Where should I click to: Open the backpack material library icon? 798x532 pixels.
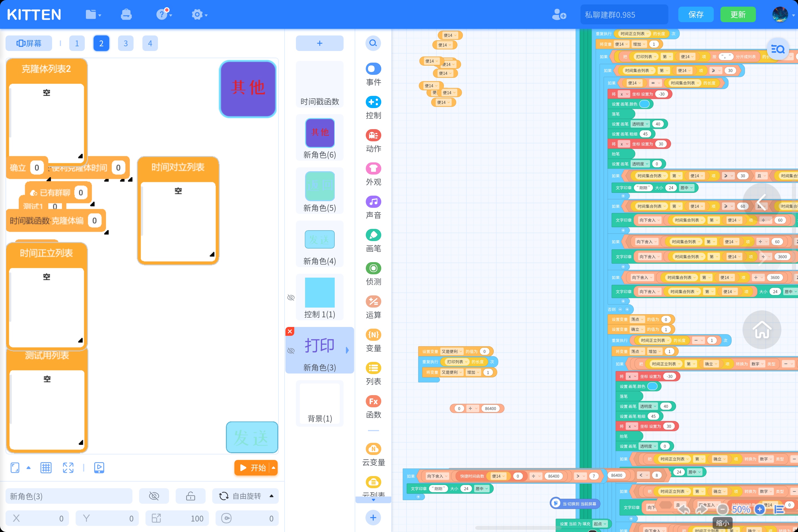click(x=126, y=15)
